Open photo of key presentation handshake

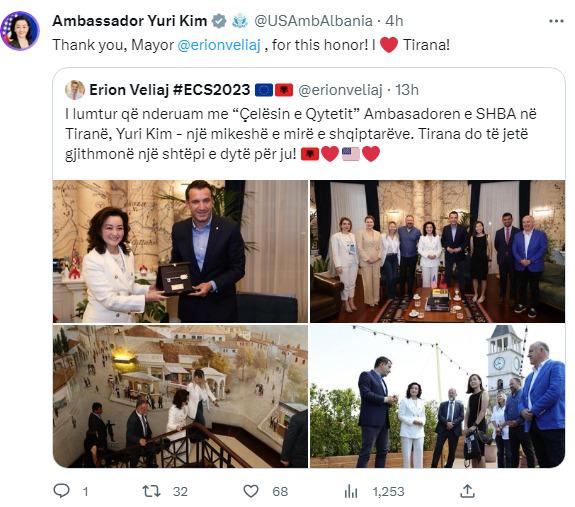[180, 251]
